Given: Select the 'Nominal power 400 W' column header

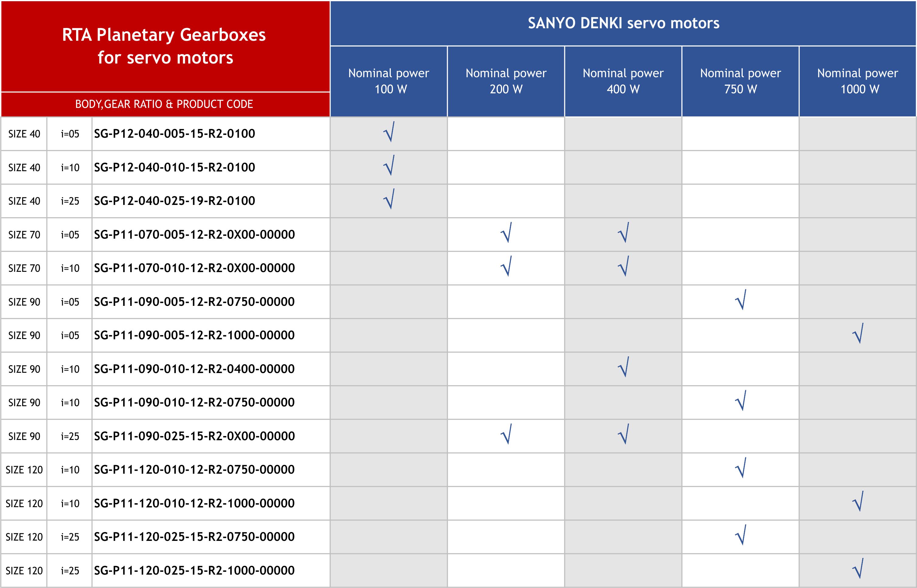Looking at the screenshot, I should pyautogui.click(x=623, y=81).
